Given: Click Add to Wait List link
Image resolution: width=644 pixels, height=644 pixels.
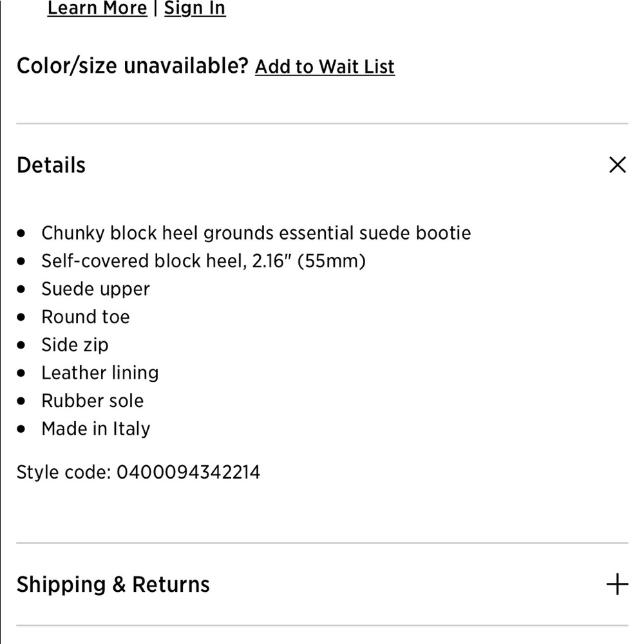Looking at the screenshot, I should pos(325,66).
